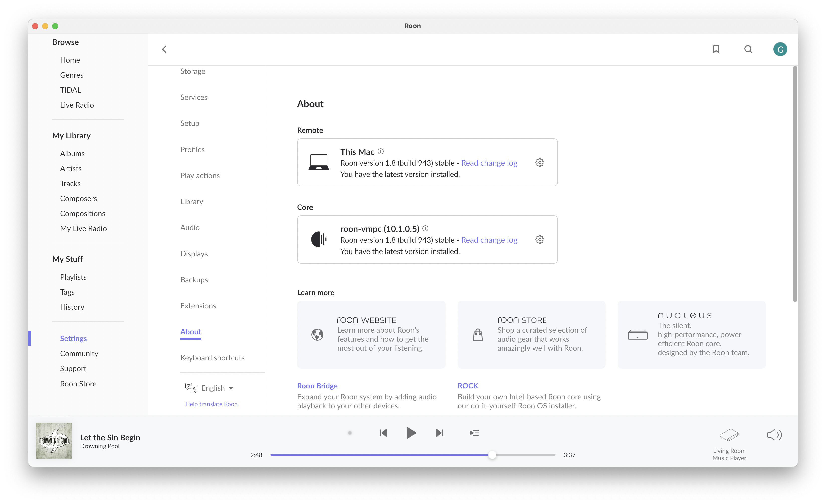Viewport: 826px width, 504px height.
Task: Go to Home in Browse sidebar
Action: pyautogui.click(x=70, y=60)
